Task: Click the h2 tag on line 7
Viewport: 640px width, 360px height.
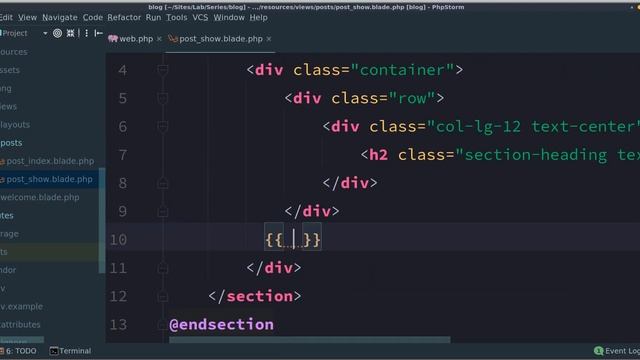Action: [378, 155]
